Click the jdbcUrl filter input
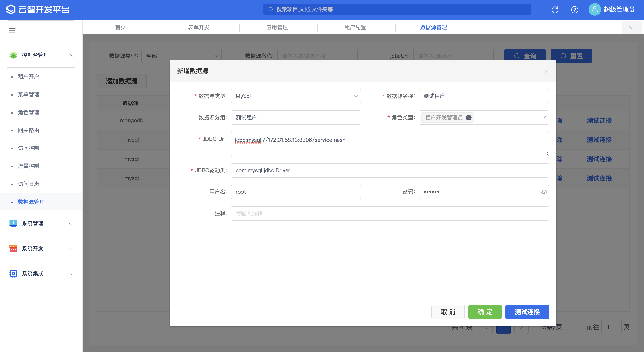Viewport: 644px width, 352px height. coord(453,56)
